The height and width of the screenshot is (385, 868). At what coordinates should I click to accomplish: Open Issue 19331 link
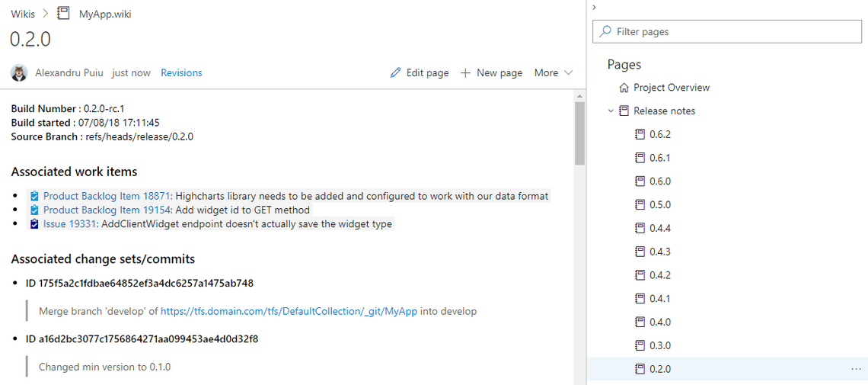[x=72, y=224]
